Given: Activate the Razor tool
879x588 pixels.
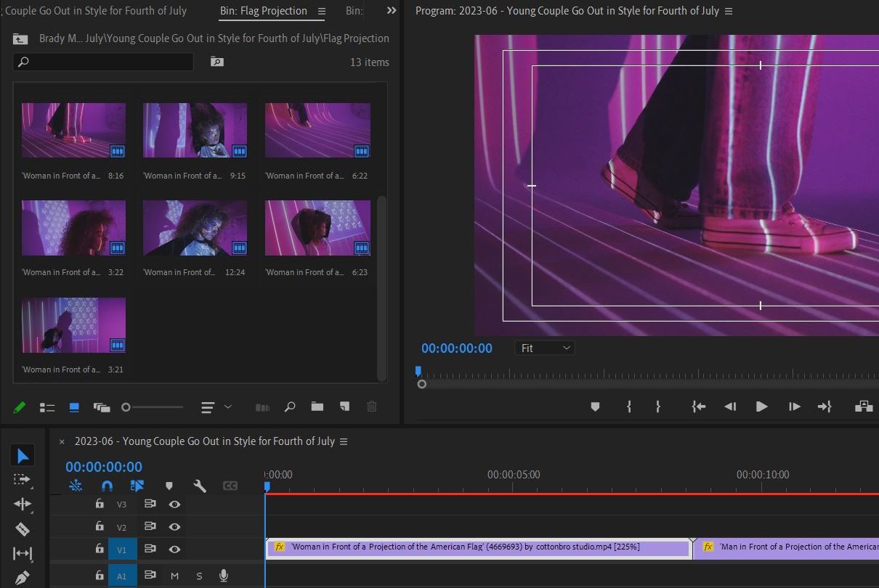Looking at the screenshot, I should point(22,528).
